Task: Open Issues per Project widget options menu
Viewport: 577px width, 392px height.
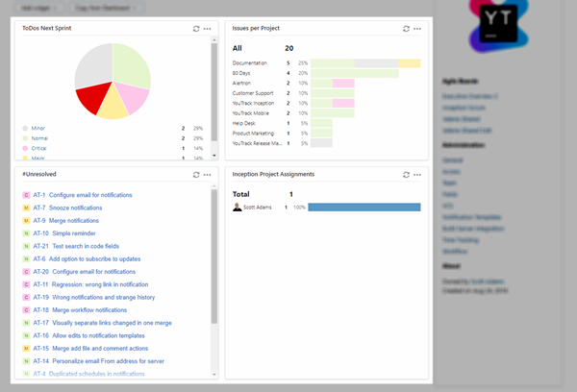Action: [x=417, y=29]
